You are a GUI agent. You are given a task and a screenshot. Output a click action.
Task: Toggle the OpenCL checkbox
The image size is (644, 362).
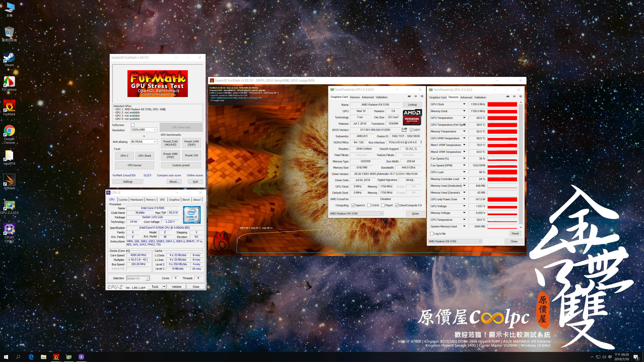click(353, 205)
